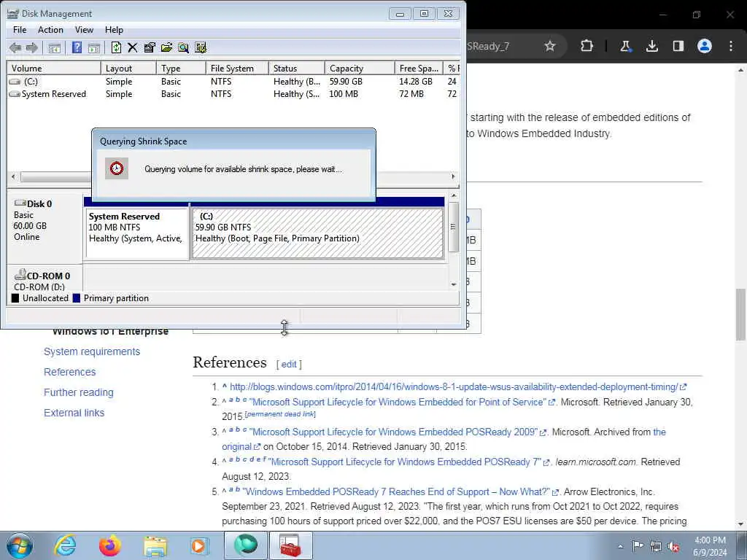Click the Back arrow in Disk Management toolbar

[x=15, y=47]
